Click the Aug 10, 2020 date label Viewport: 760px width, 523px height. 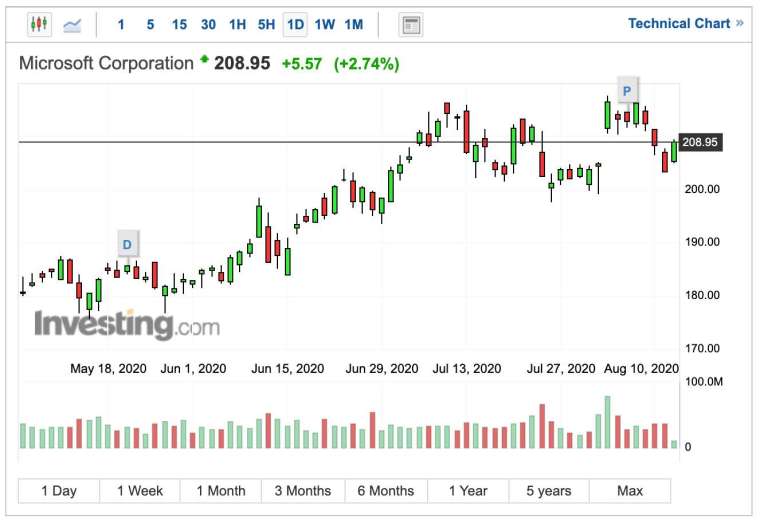point(641,369)
